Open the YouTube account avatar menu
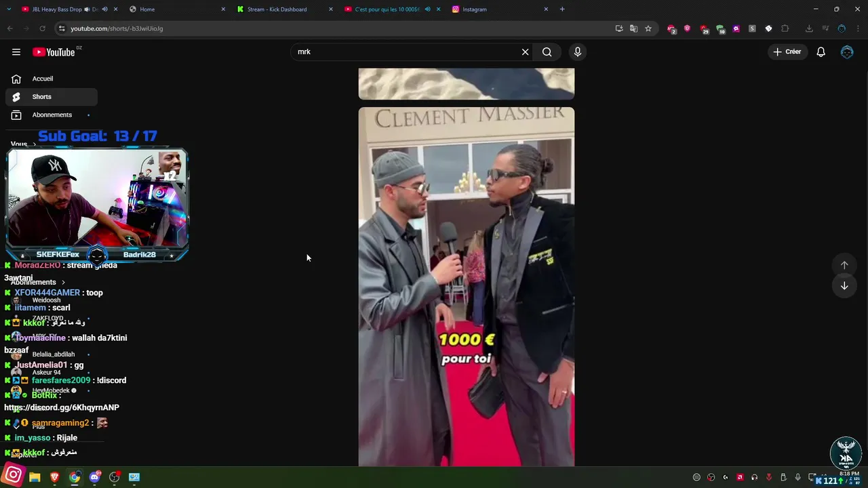 click(x=847, y=52)
